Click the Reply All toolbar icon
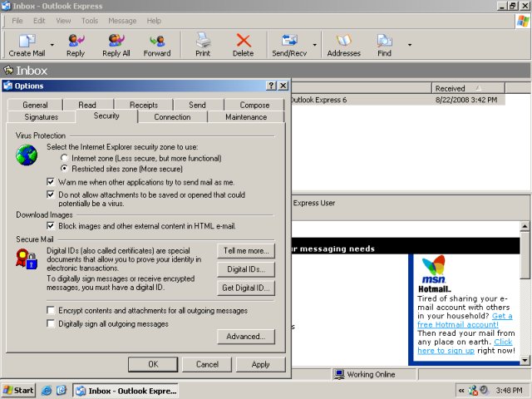This screenshot has width=532, height=399. [116, 41]
